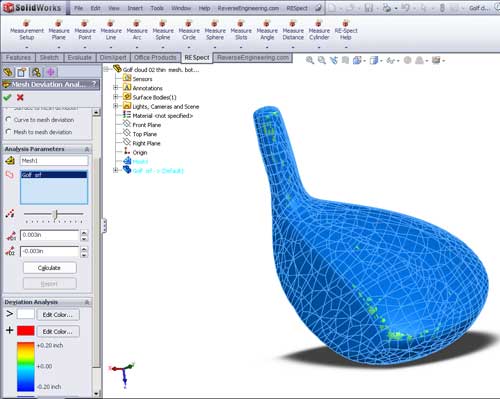500x399 pixels.
Task: Click the red plus color swatch
Action: tap(26, 331)
